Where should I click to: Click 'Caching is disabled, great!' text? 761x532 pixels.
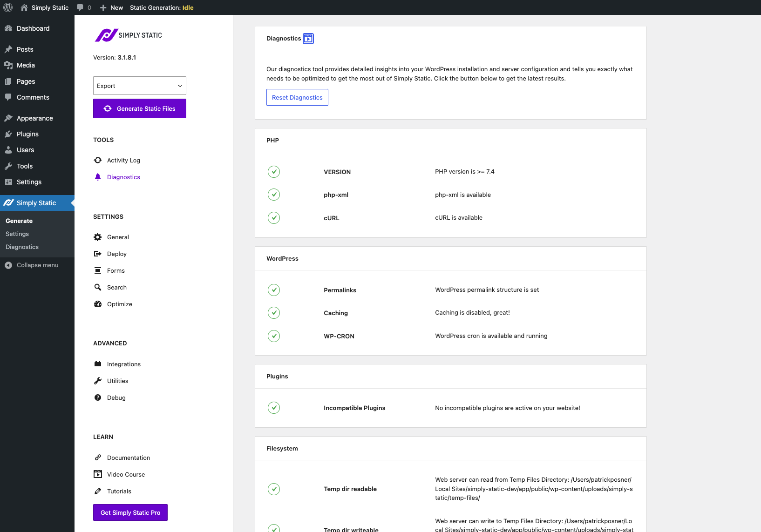coord(472,312)
